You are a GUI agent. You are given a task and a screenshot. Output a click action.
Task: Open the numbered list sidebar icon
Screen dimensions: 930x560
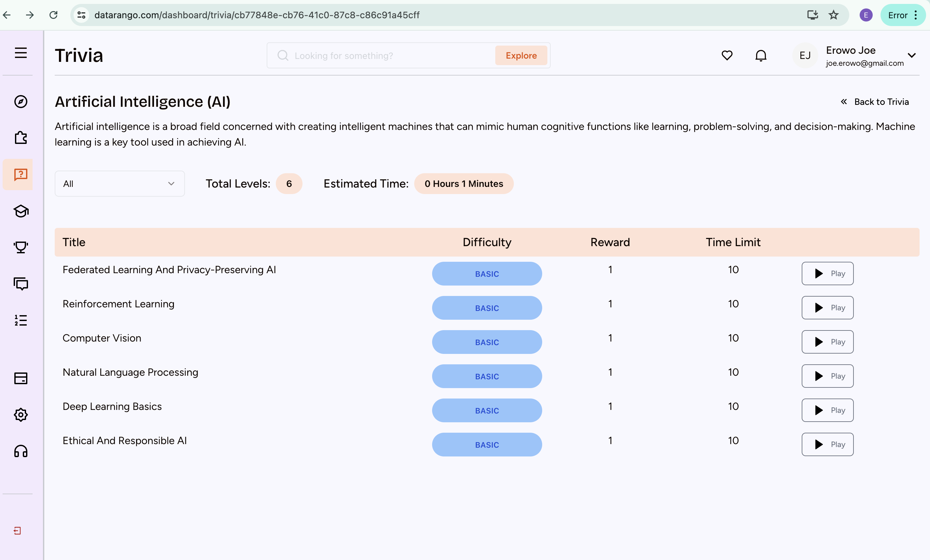click(x=21, y=320)
